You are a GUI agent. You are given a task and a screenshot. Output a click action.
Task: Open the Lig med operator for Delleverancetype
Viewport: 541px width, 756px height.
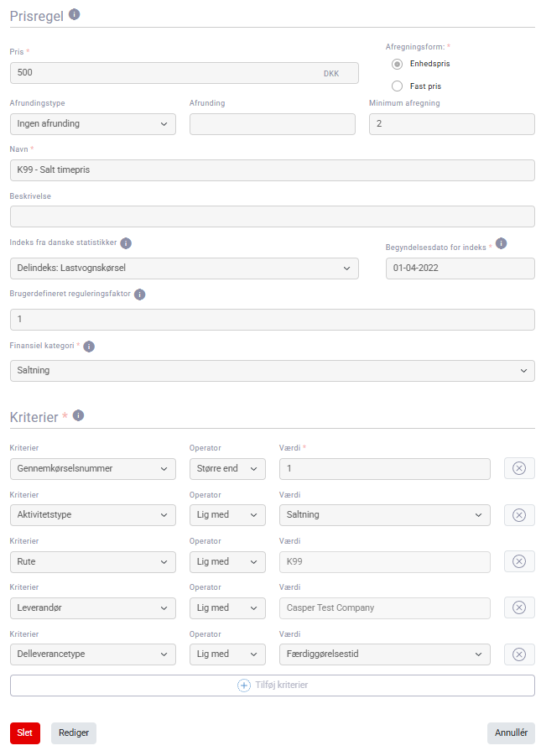[227, 654]
